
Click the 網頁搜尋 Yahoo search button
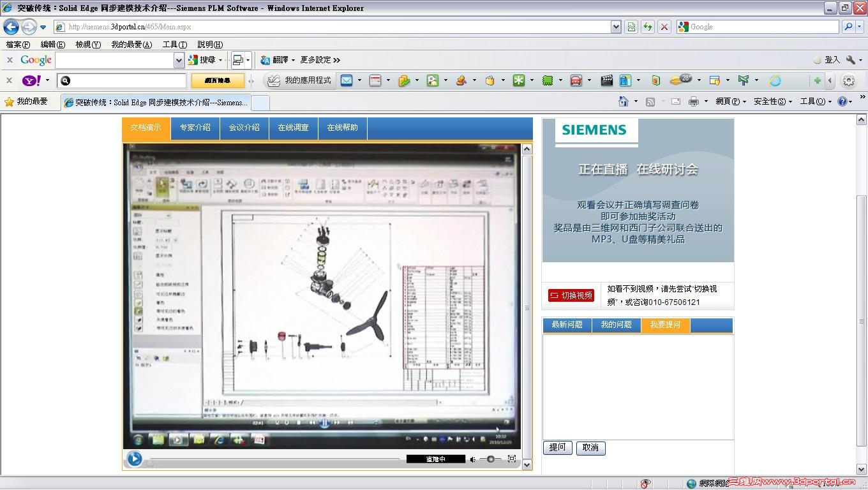218,80
